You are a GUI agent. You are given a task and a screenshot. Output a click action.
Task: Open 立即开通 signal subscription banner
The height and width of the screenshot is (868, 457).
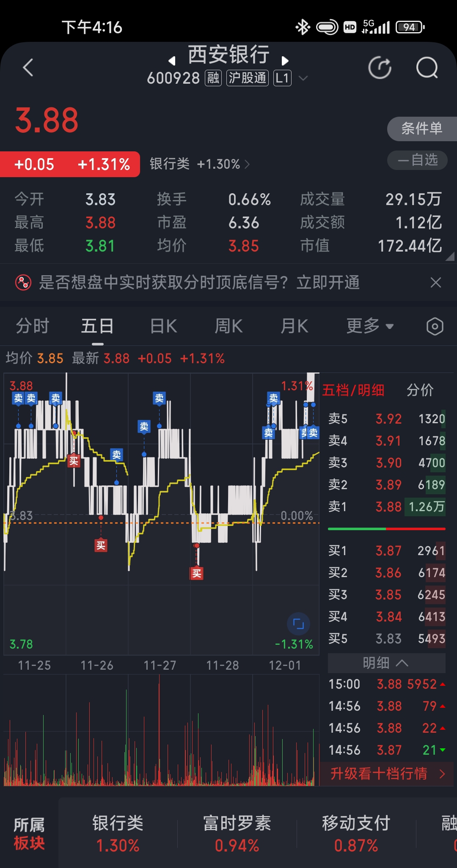point(328,282)
